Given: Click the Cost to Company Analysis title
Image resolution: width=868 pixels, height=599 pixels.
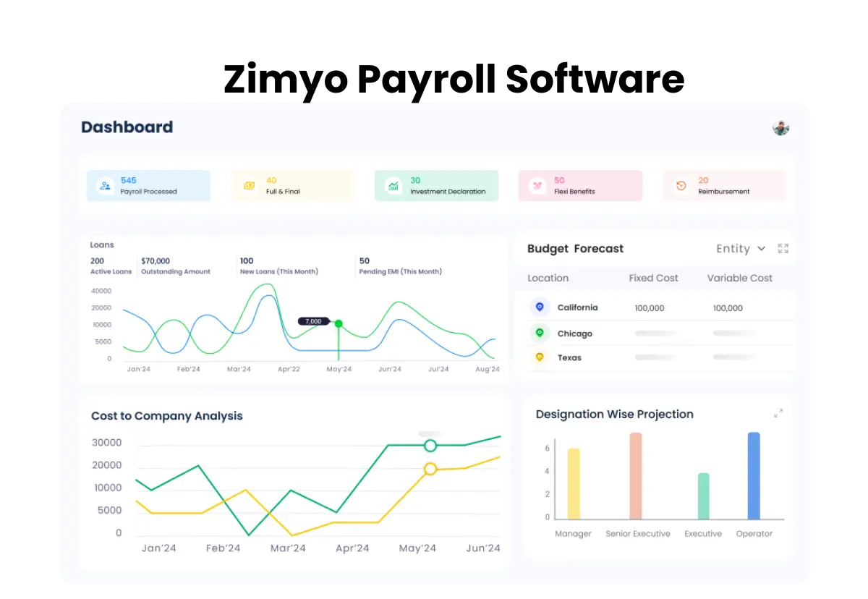Looking at the screenshot, I should point(167,416).
